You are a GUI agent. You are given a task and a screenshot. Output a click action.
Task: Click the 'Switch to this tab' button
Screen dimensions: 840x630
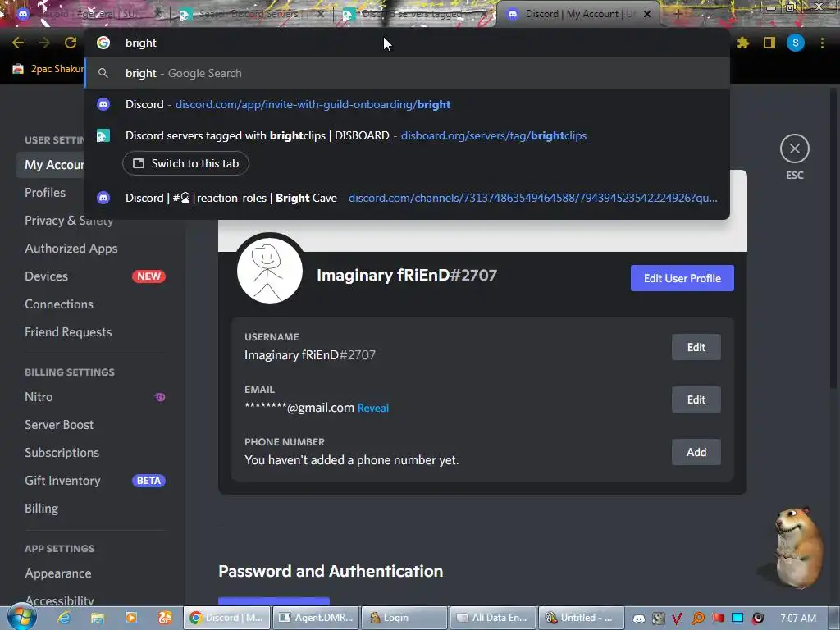(x=185, y=163)
